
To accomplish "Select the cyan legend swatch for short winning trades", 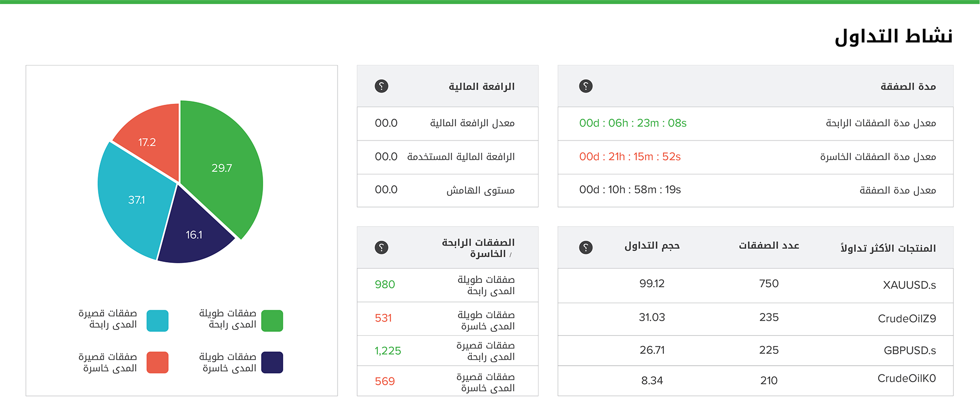I will click(157, 321).
